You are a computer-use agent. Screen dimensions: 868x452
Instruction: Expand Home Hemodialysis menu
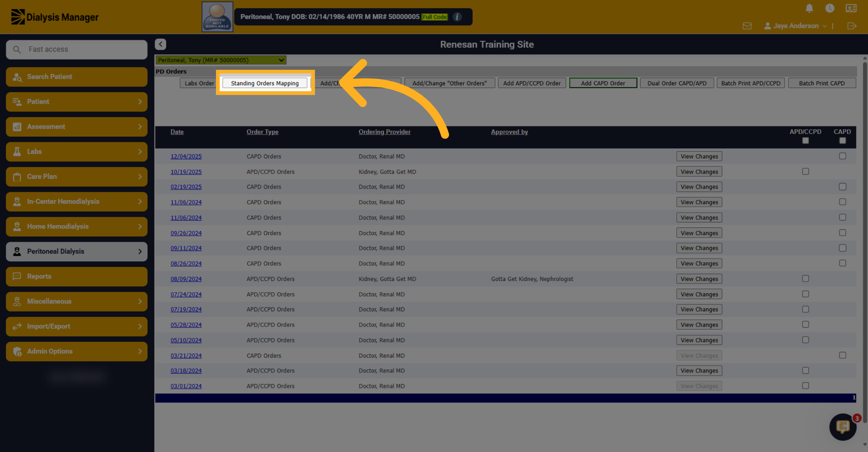77,226
